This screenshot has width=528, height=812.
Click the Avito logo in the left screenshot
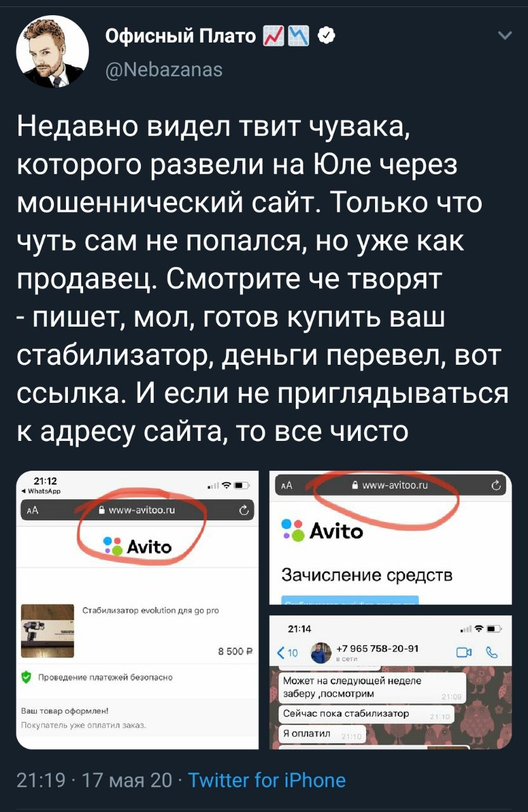pos(138,546)
